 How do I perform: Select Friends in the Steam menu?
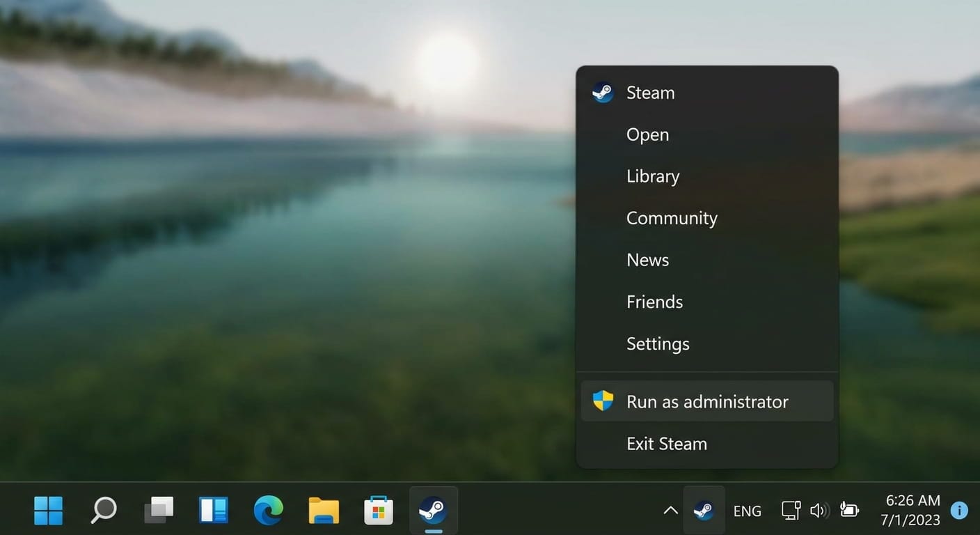(x=707, y=302)
